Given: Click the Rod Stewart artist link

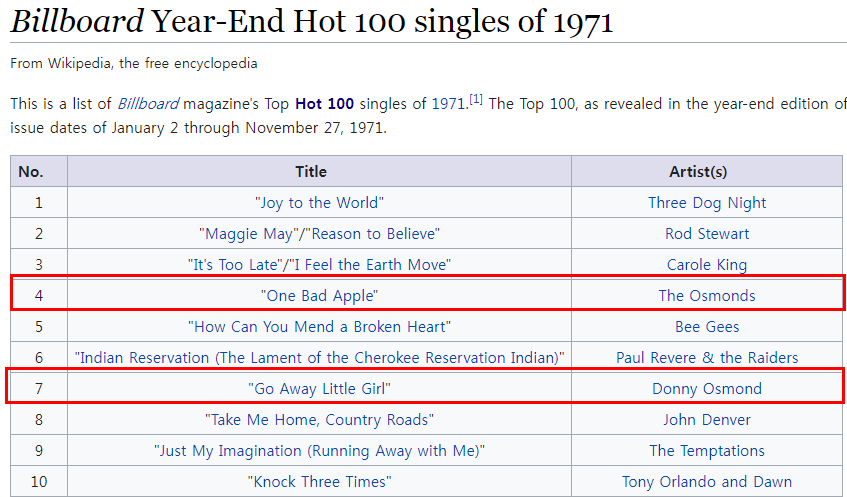Looking at the screenshot, I should [x=706, y=234].
